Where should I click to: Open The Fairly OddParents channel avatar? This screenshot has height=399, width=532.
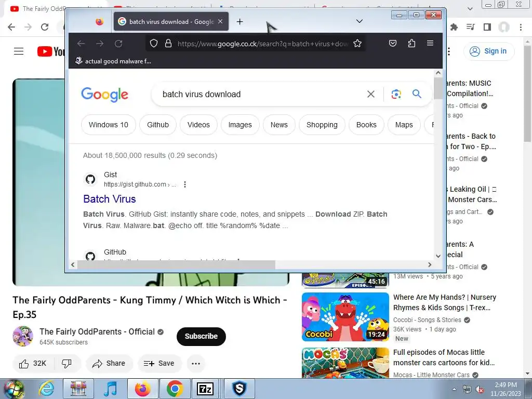tap(23, 336)
